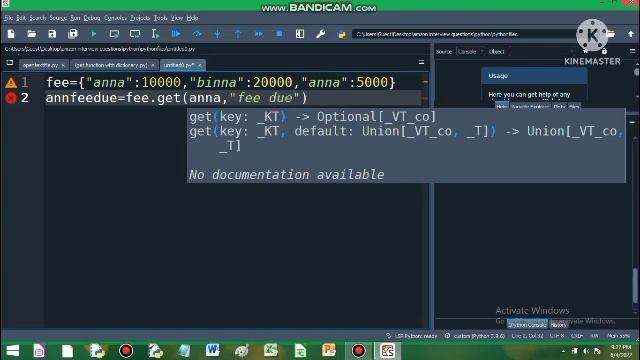Start debugging the file
The width and height of the screenshot is (640, 360).
click(176, 34)
